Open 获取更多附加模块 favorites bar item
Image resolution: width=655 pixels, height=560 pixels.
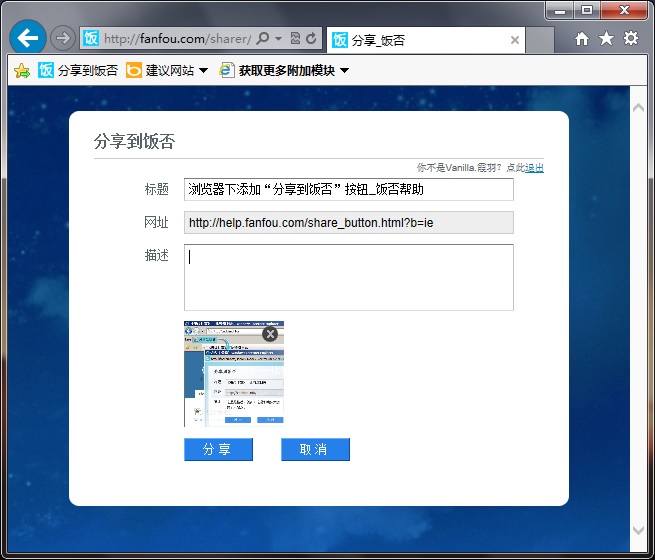pos(277,70)
